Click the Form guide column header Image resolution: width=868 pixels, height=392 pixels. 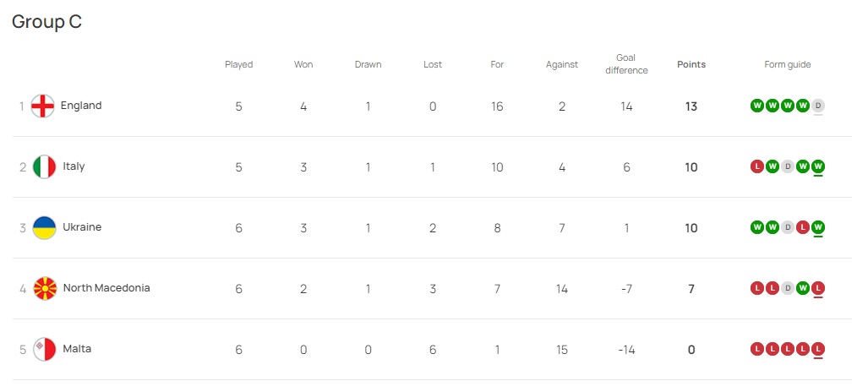787,64
